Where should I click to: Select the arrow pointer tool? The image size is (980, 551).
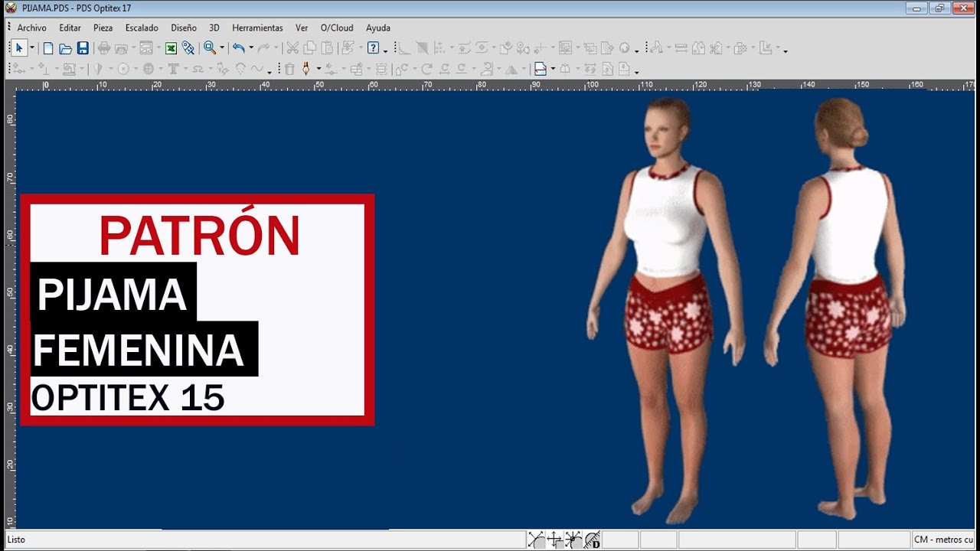click(19, 48)
